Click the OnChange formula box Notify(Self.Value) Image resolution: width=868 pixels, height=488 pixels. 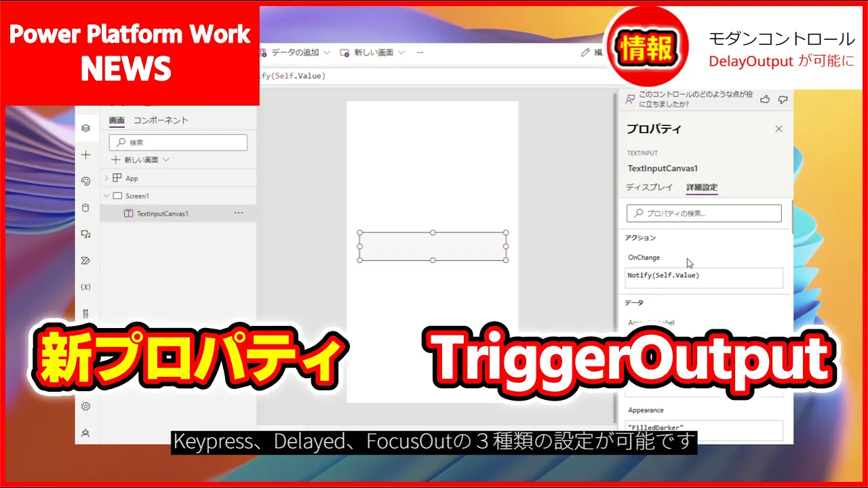click(x=704, y=278)
